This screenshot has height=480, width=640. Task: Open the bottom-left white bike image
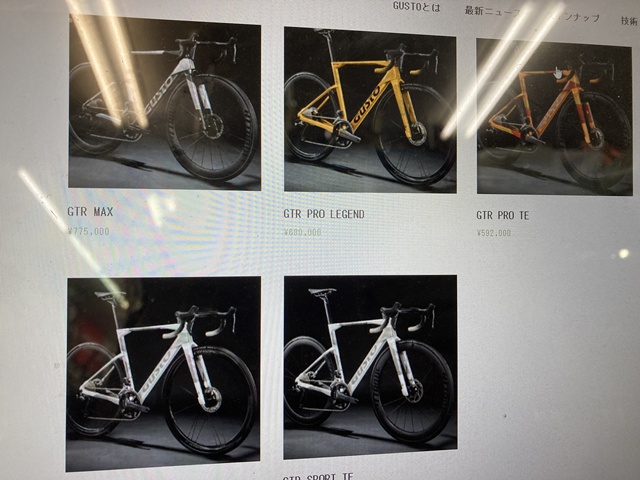163,373
